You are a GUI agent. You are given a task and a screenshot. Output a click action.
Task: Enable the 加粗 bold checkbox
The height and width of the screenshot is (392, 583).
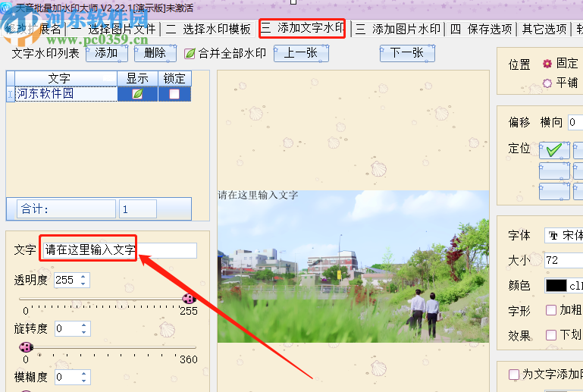[x=550, y=310]
